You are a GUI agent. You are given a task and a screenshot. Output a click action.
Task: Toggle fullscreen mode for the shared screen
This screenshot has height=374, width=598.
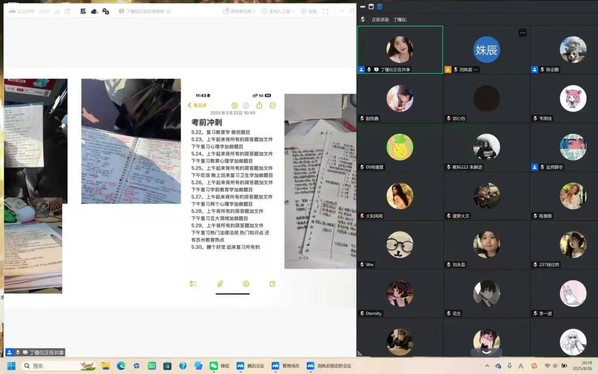325,11
